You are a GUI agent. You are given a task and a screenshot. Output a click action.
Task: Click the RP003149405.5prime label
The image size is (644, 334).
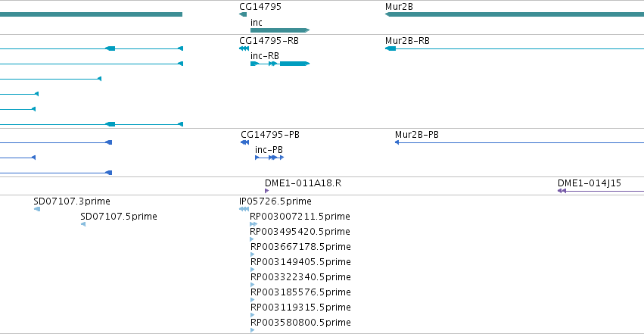point(300,262)
